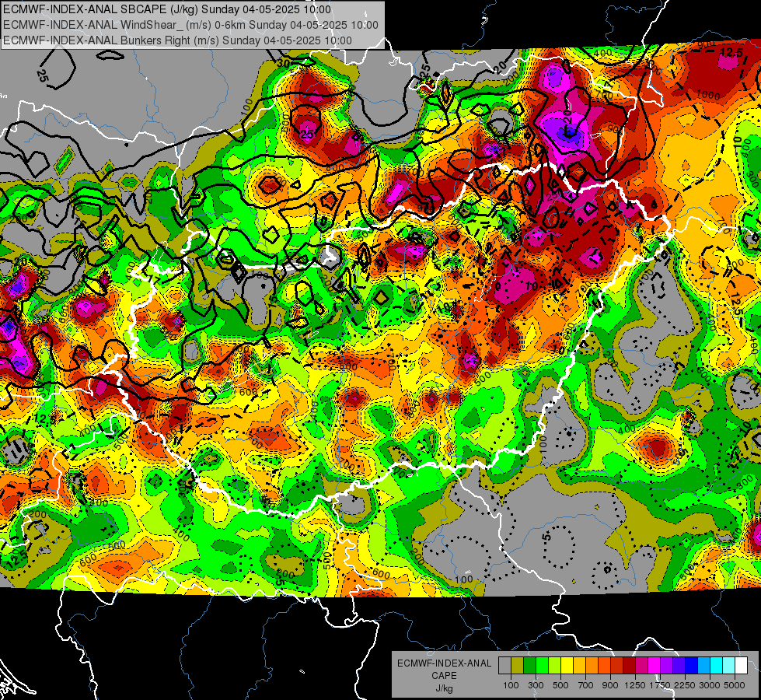Click the legend tick label 3000
The width and height of the screenshot is (761, 700).
click(x=710, y=685)
